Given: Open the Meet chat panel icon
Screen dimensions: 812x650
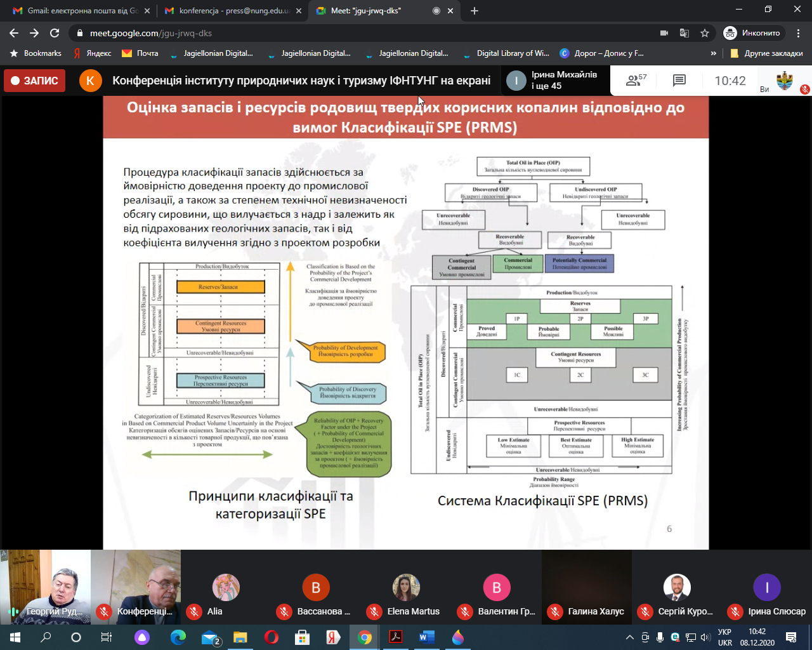Looking at the screenshot, I should point(679,81).
